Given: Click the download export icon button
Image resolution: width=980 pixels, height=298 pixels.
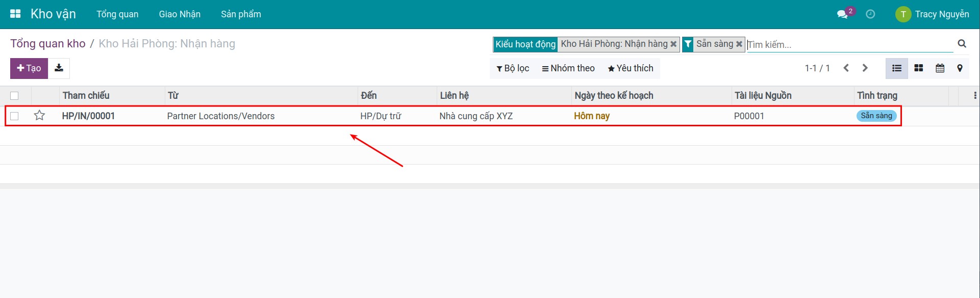Looking at the screenshot, I should click(x=59, y=68).
